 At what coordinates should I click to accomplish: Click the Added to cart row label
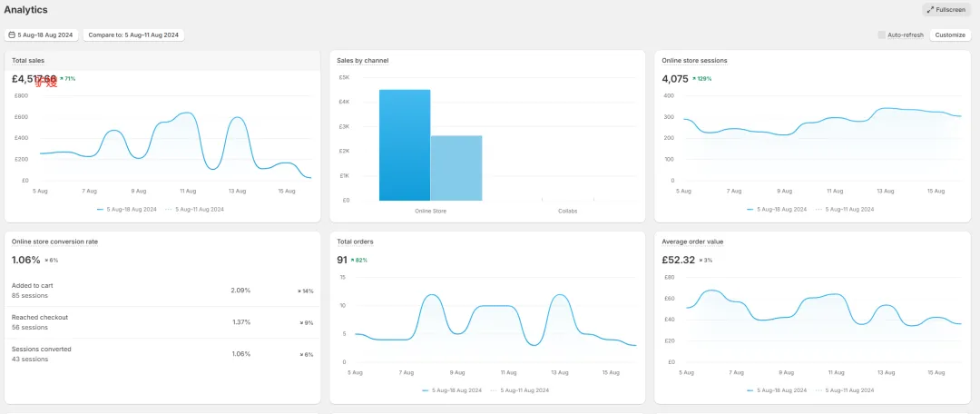pos(33,285)
